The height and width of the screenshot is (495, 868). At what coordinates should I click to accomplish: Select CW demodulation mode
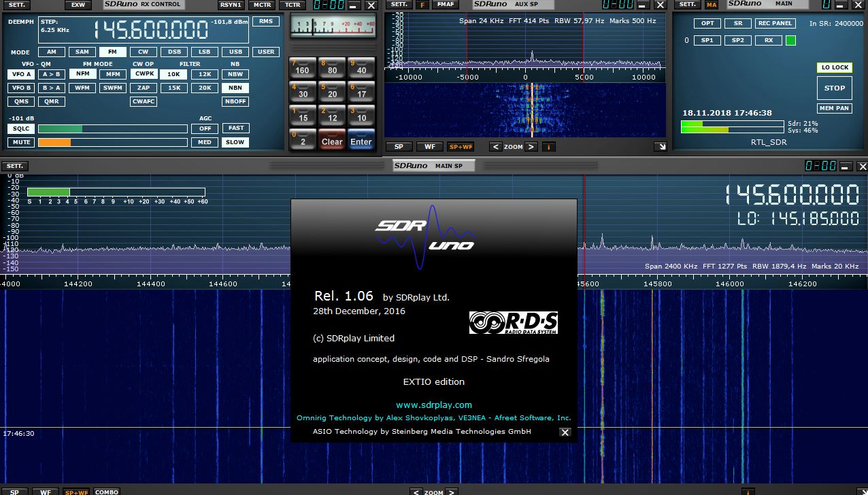(143, 52)
